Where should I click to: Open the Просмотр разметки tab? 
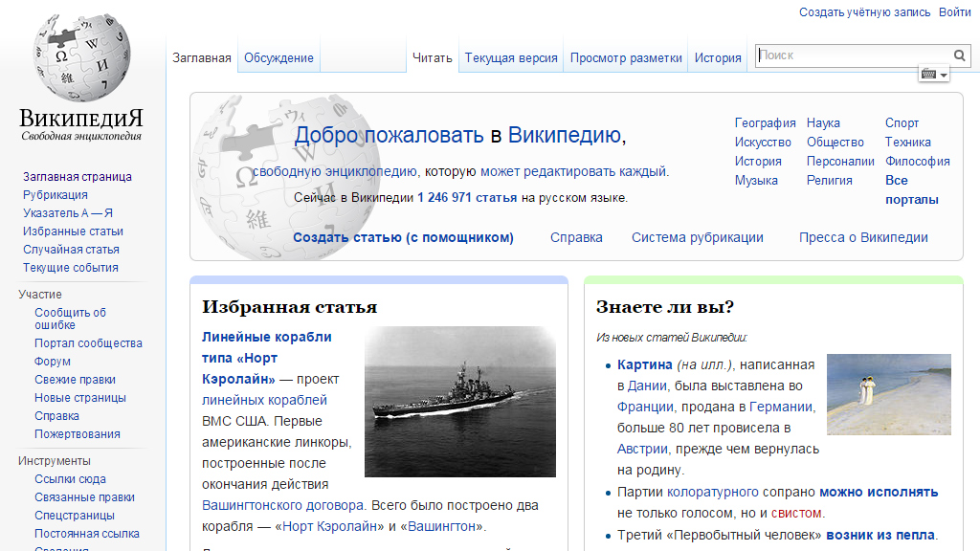pos(626,58)
